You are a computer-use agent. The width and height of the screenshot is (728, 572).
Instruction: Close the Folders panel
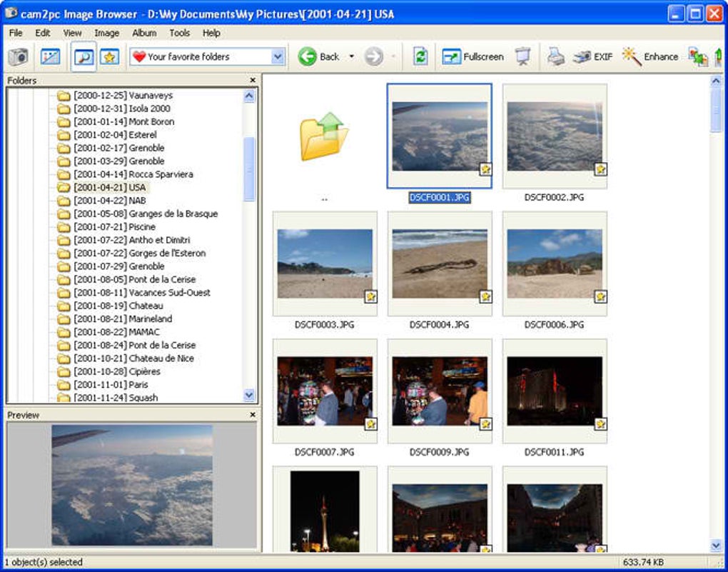point(253,81)
